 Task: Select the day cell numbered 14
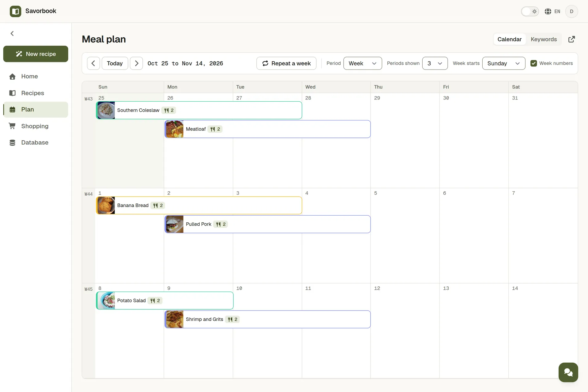pyautogui.click(x=543, y=331)
